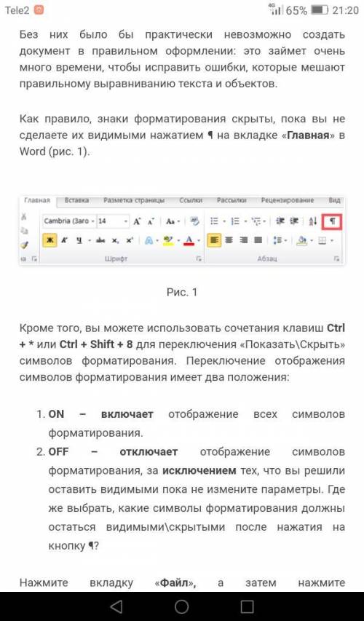Screen dimensions: 364x621
Task: Toggle bold Ж formatting button
Action: 50,240
